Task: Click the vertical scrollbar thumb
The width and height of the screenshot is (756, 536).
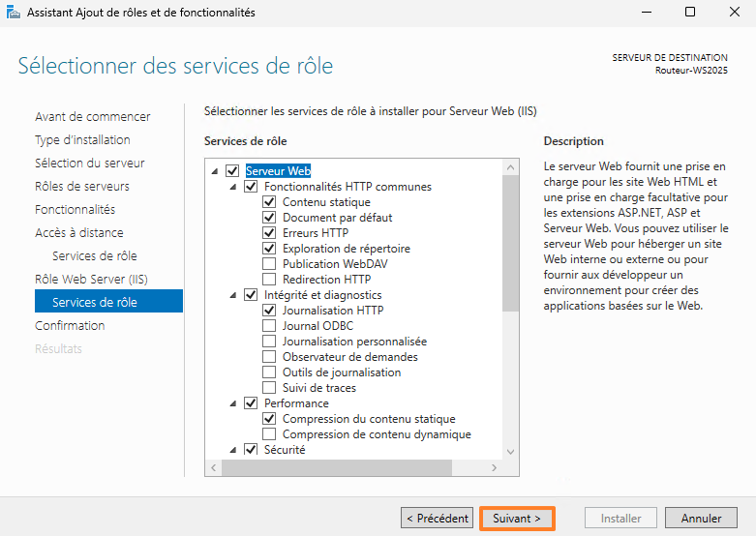Action: [510, 244]
